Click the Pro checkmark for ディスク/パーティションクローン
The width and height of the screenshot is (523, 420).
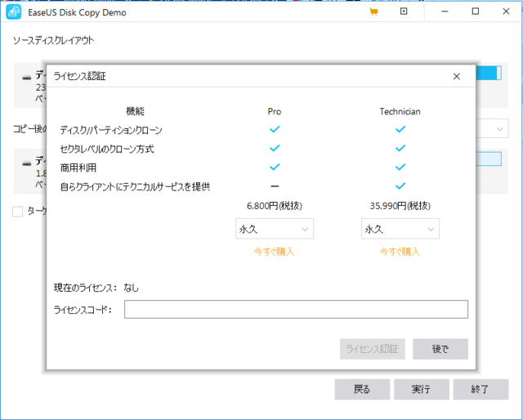275,129
